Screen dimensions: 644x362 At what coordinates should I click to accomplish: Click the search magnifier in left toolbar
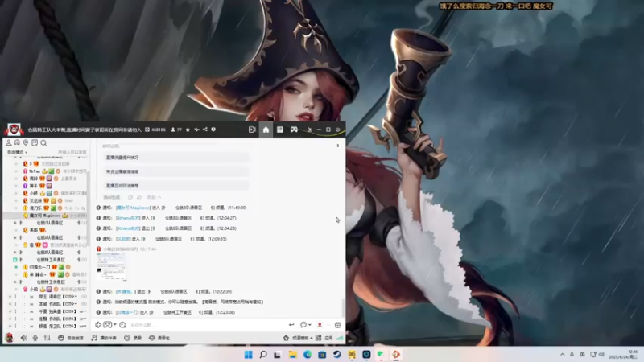(x=43, y=143)
